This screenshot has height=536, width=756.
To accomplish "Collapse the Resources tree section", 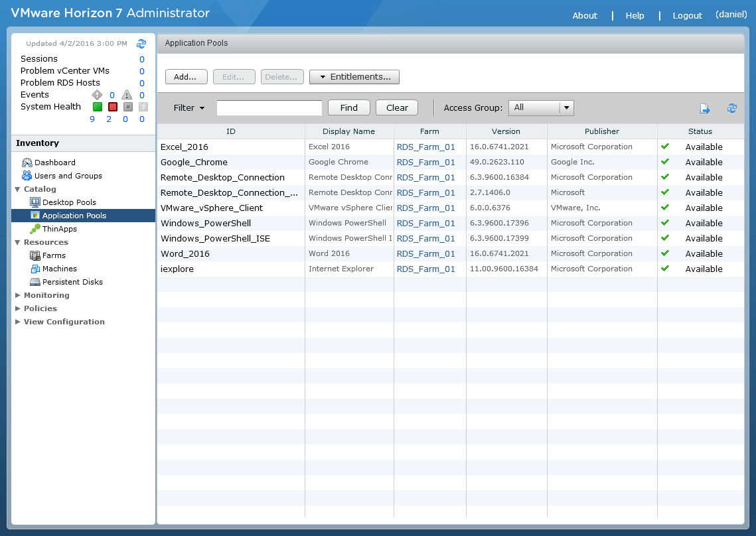I will 17,242.
